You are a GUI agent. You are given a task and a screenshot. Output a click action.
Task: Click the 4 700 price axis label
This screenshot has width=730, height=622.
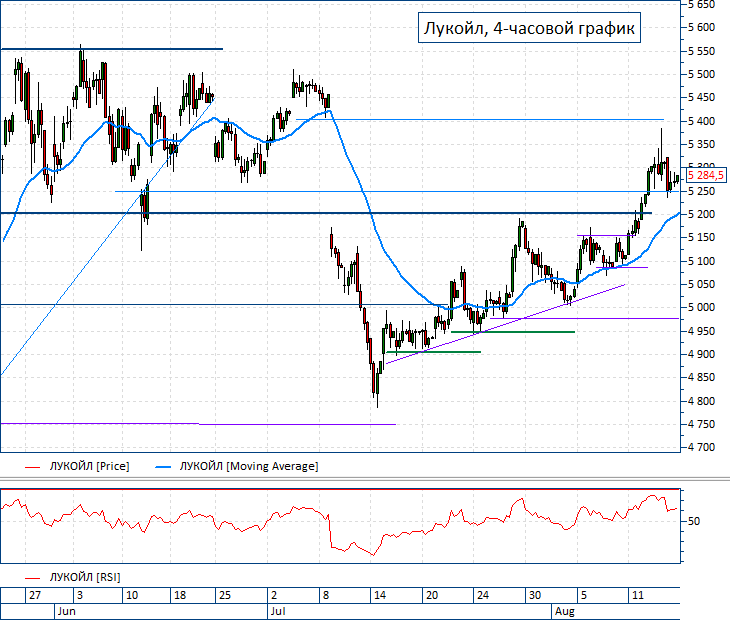tap(701, 447)
